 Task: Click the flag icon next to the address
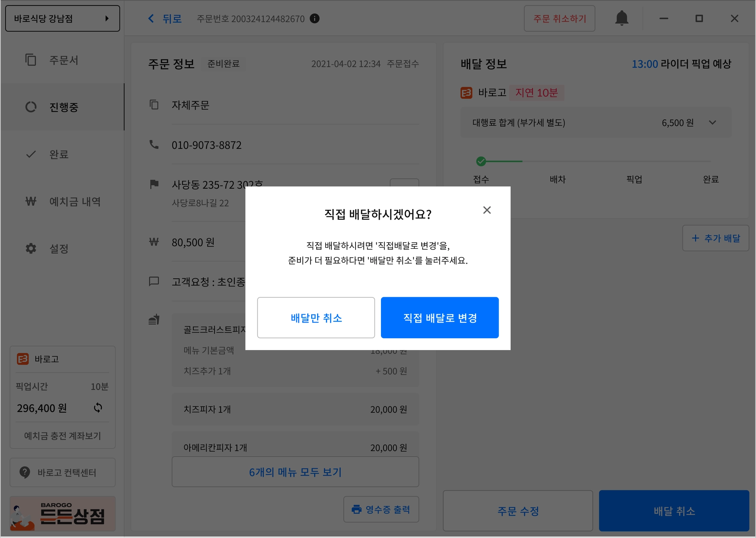(154, 184)
